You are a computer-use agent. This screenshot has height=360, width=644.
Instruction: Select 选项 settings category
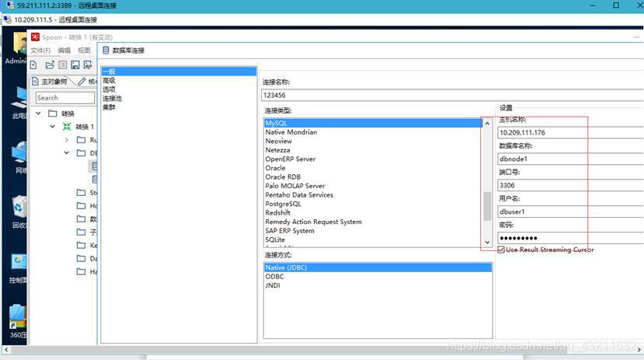pos(179,89)
